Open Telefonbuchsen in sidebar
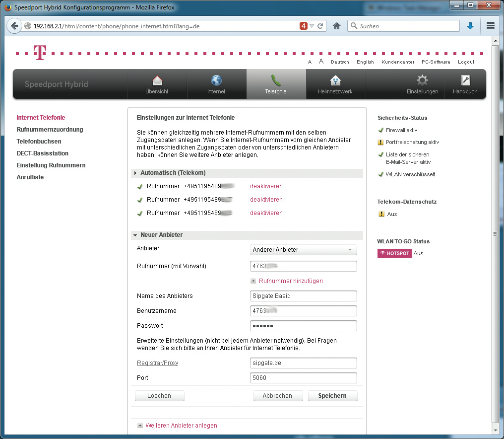The width and height of the screenshot is (504, 439). click(39, 142)
